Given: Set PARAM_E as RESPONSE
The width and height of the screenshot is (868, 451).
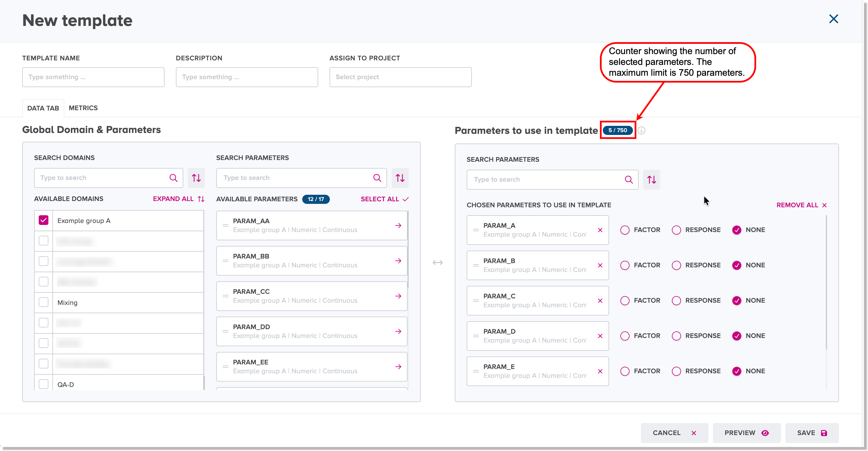Looking at the screenshot, I should click(x=676, y=371).
